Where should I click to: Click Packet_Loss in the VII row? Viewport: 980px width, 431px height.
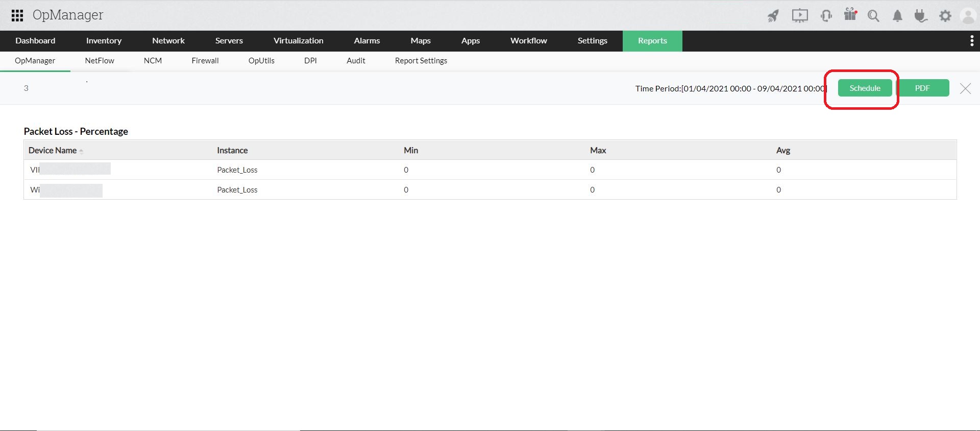[237, 170]
